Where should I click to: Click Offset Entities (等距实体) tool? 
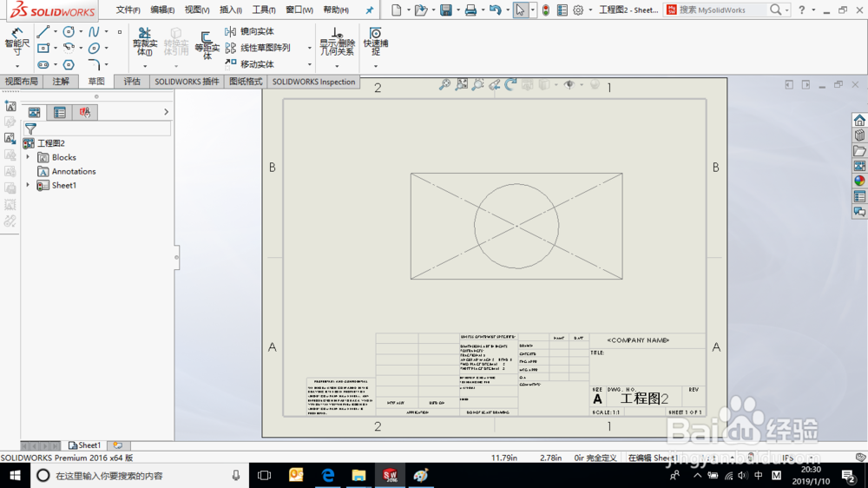click(207, 45)
